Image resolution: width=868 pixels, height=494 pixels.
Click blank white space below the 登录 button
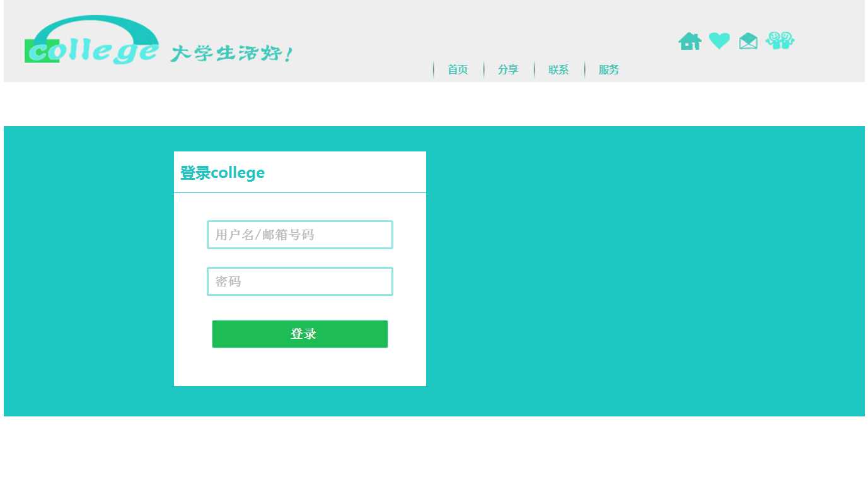[x=300, y=367]
